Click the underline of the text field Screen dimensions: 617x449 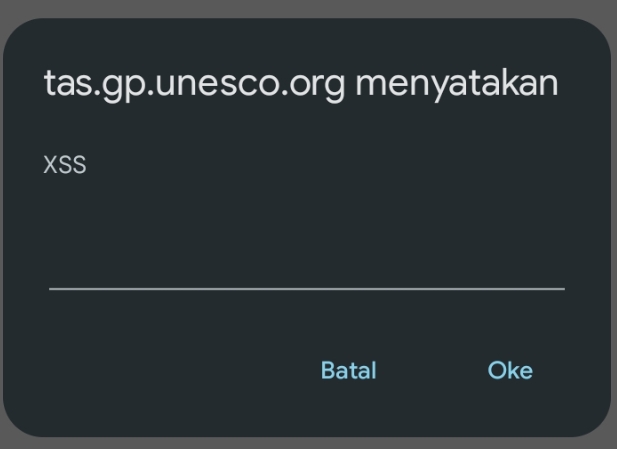click(306, 288)
